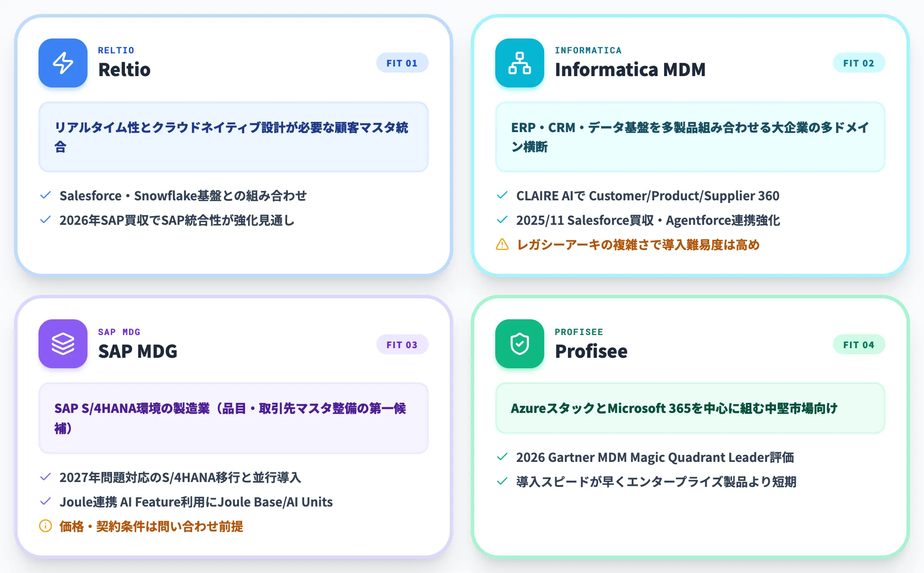This screenshot has width=924, height=573.
Task: Click note text 価格・契約条件は問い合わせ前提
Action: tap(151, 526)
